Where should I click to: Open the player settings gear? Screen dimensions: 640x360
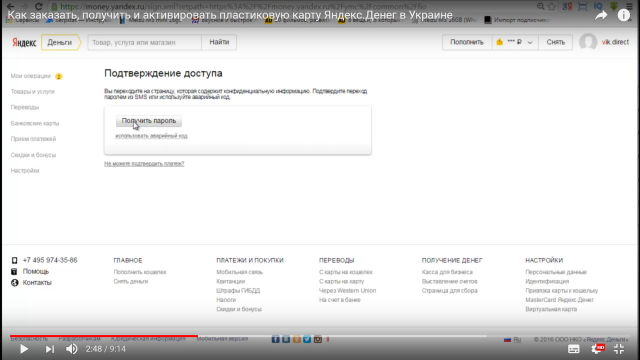[x=597, y=349]
